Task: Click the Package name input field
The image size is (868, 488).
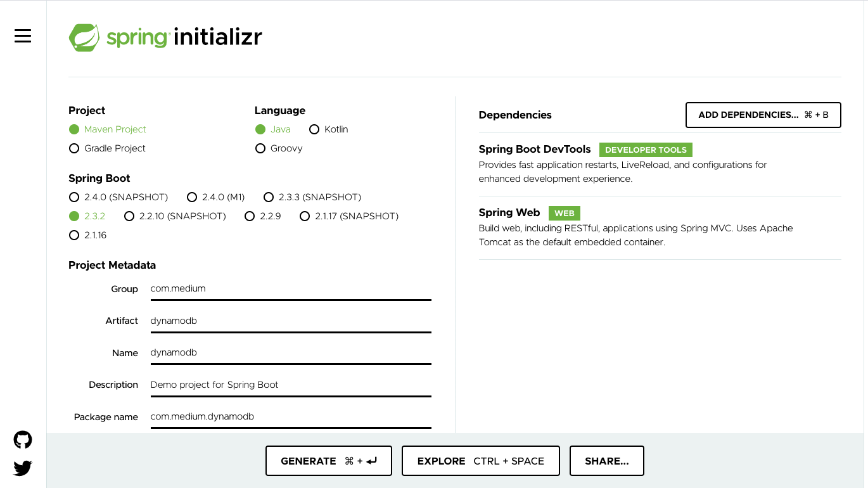Action: point(291,416)
